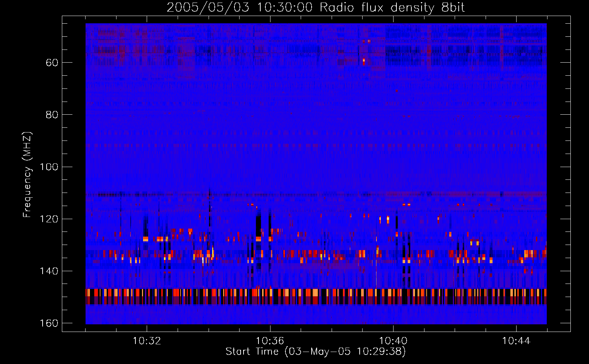
Task: Click the 80 frequency tick label
Action: pyautogui.click(x=52, y=115)
